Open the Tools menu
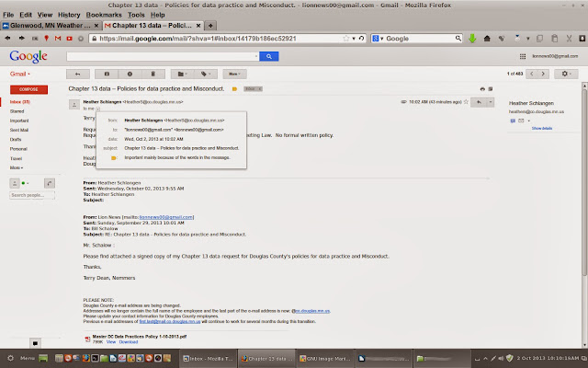 tap(136, 15)
